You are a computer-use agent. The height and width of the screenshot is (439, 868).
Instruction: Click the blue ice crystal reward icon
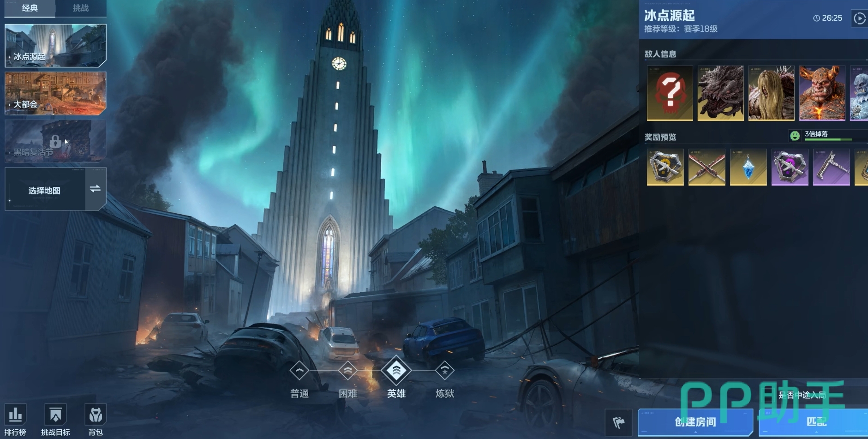(748, 167)
